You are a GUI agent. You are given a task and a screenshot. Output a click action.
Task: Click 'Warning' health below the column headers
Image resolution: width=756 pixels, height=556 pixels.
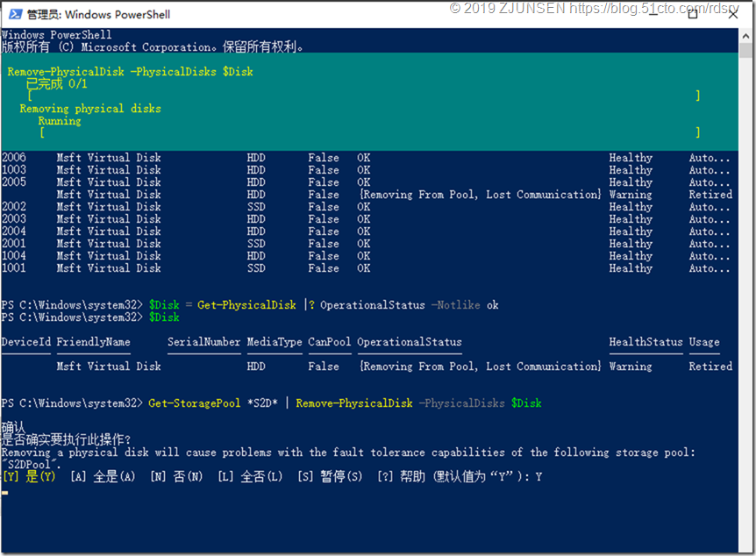pos(631,367)
